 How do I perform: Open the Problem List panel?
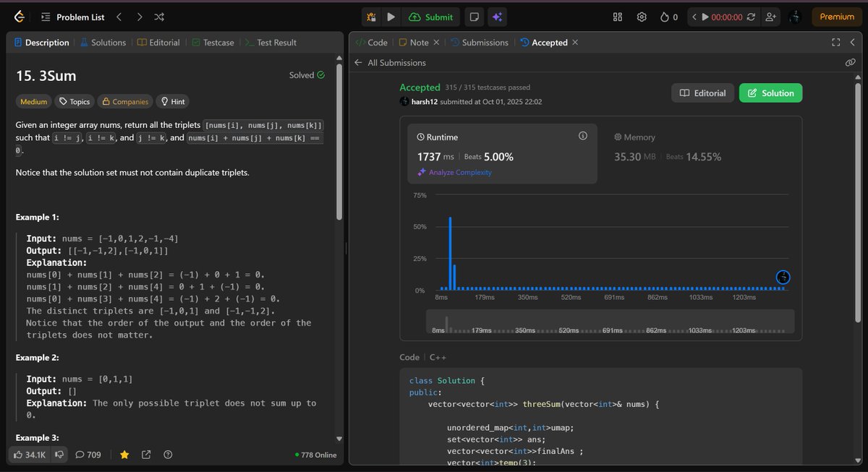72,16
